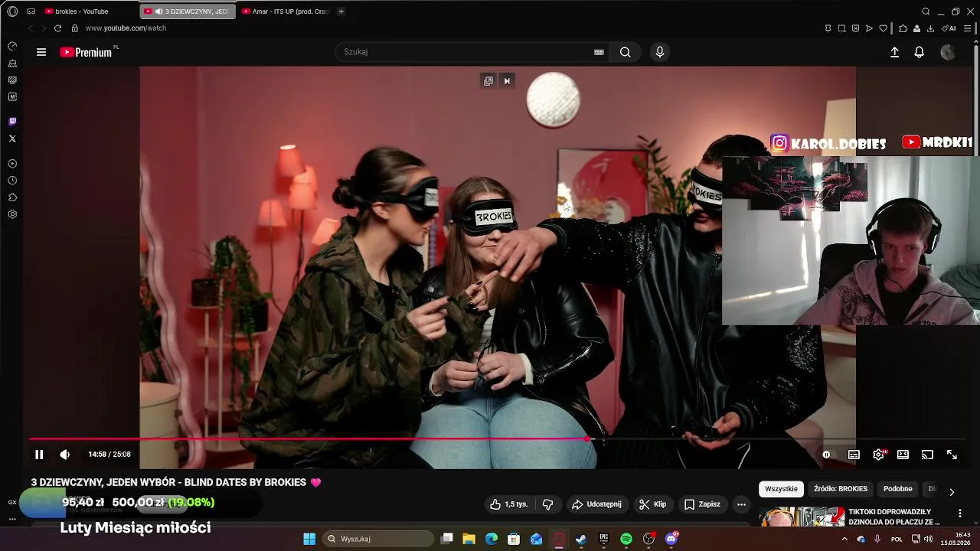Pause the playing video
980x551 pixels.
pos(39,455)
